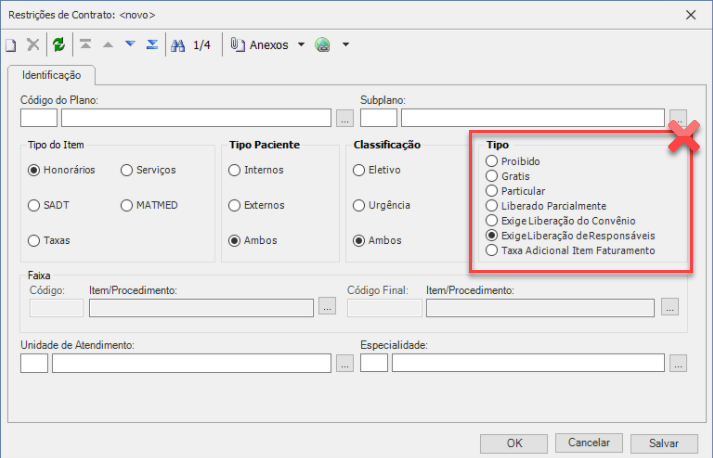Click the Cancelar button
713x458 pixels.
pos(589,443)
